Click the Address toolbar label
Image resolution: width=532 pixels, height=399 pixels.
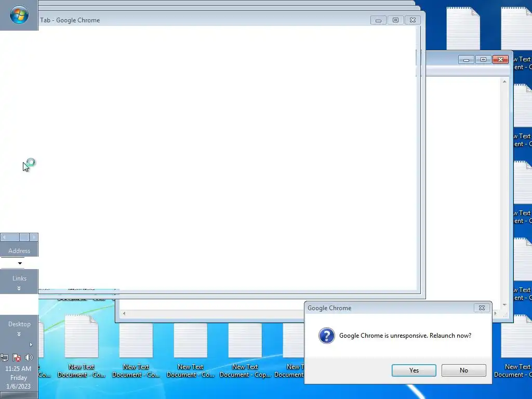(x=19, y=251)
